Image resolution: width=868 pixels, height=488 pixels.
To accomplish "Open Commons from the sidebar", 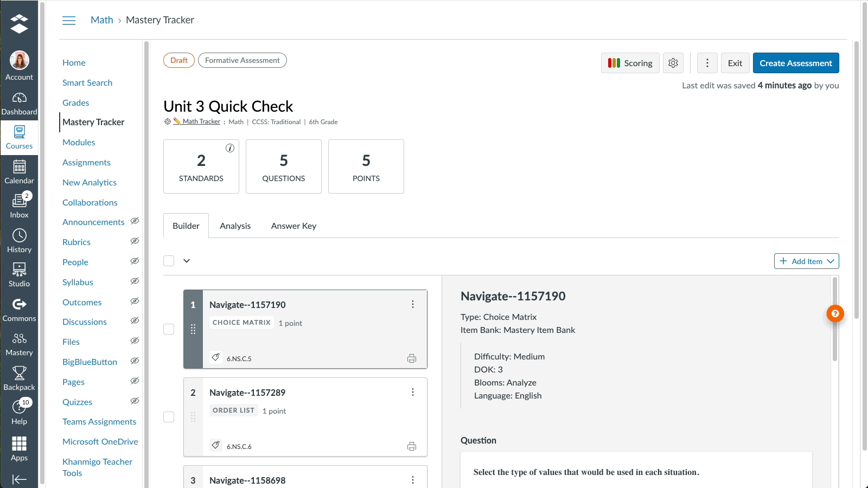I will click(x=20, y=308).
